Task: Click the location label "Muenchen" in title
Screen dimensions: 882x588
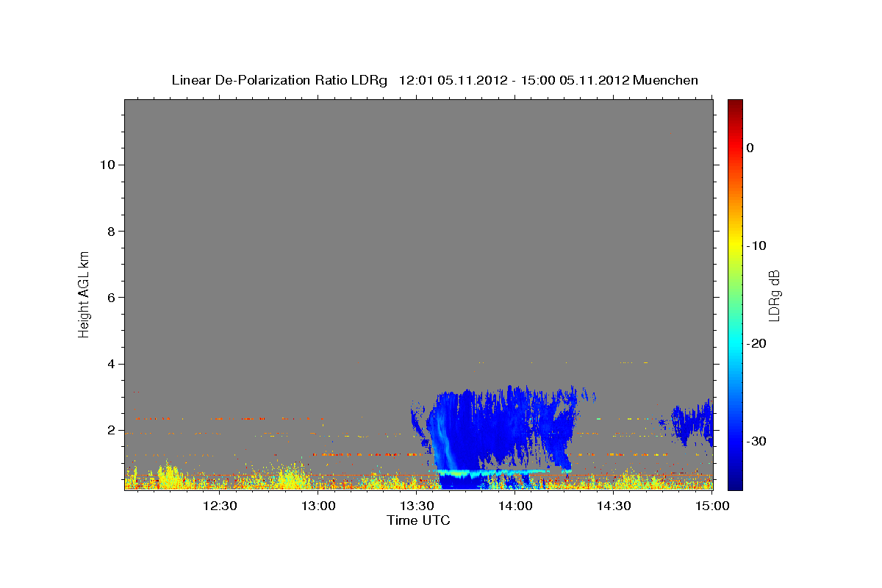Action: coord(665,80)
